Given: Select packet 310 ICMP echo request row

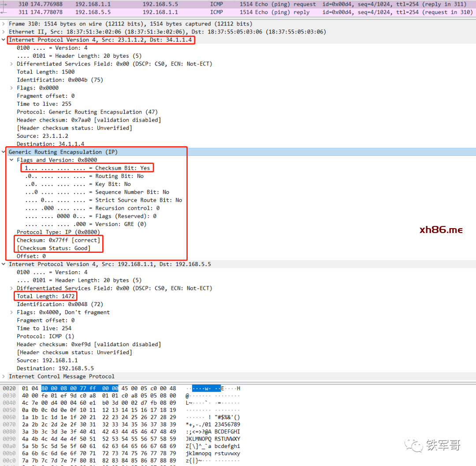Looking at the screenshot, I should click(238, 4).
